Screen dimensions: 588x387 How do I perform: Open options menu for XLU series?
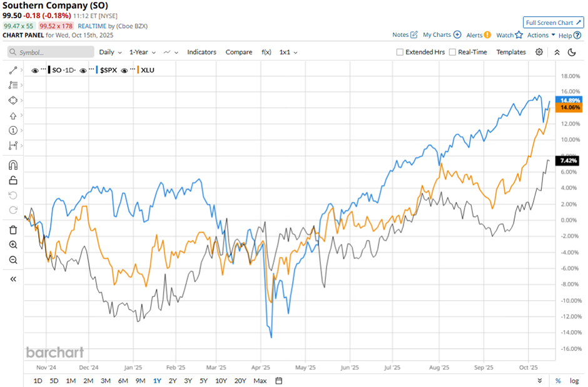coord(133,69)
